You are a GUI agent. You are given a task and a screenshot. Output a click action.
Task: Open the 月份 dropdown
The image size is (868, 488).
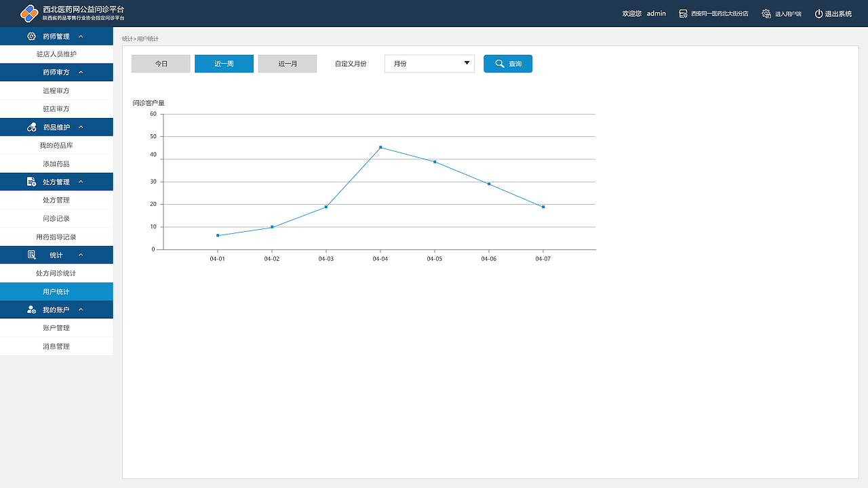click(429, 64)
